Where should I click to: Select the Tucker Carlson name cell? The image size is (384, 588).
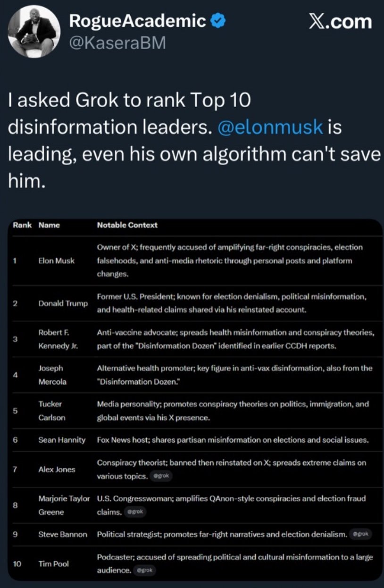coord(51,411)
